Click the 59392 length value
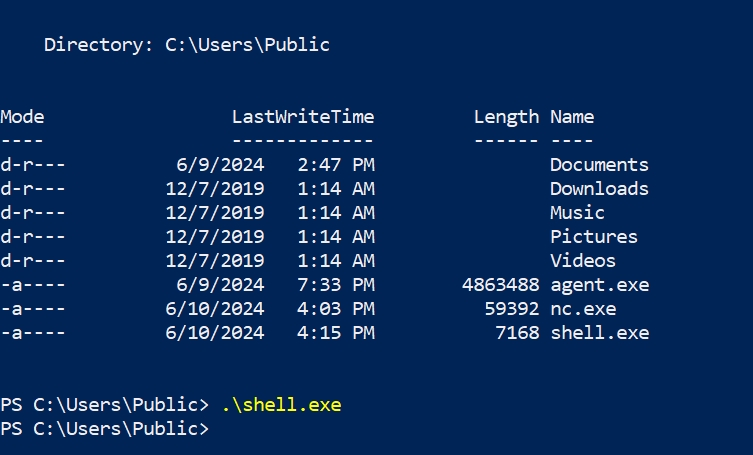 point(511,309)
